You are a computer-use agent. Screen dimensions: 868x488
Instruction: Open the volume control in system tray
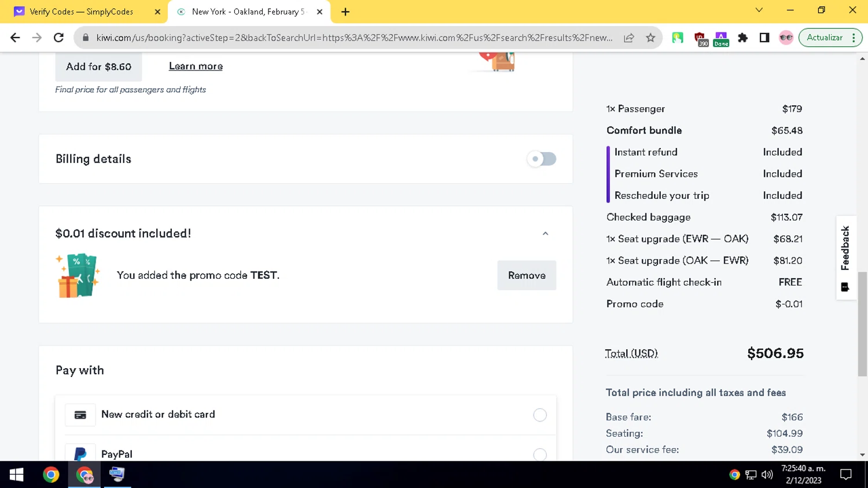[x=767, y=475]
